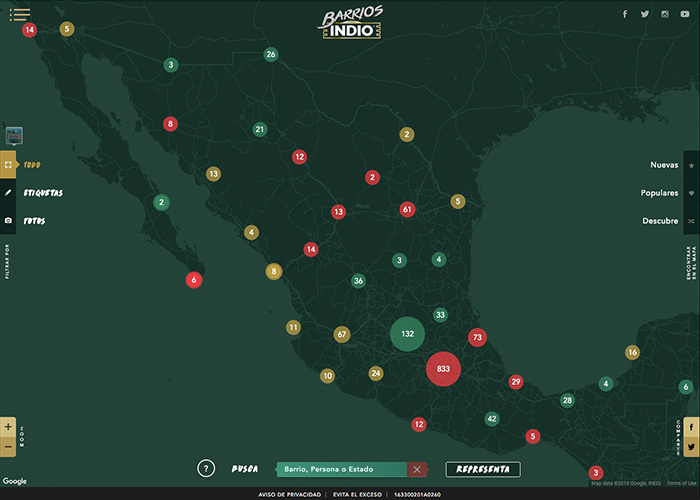The image size is (700, 500).
Task: Filter by Fotos label
Action: pyautogui.click(x=34, y=221)
